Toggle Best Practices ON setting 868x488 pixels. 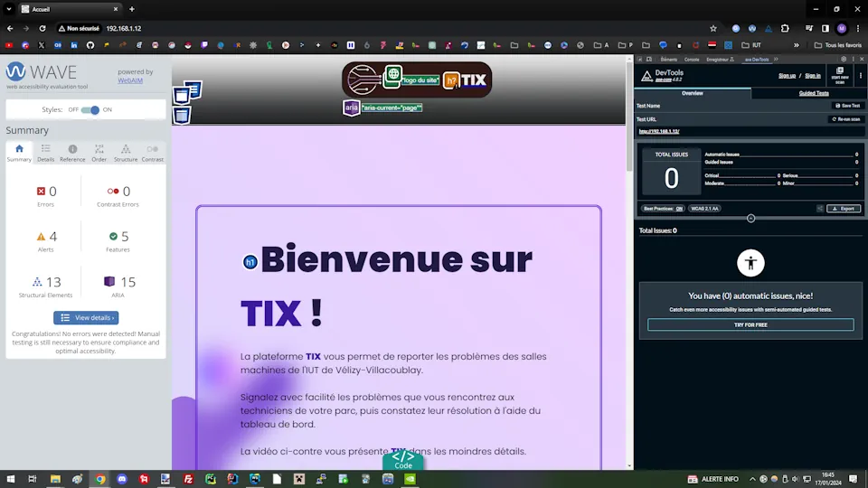(x=663, y=209)
